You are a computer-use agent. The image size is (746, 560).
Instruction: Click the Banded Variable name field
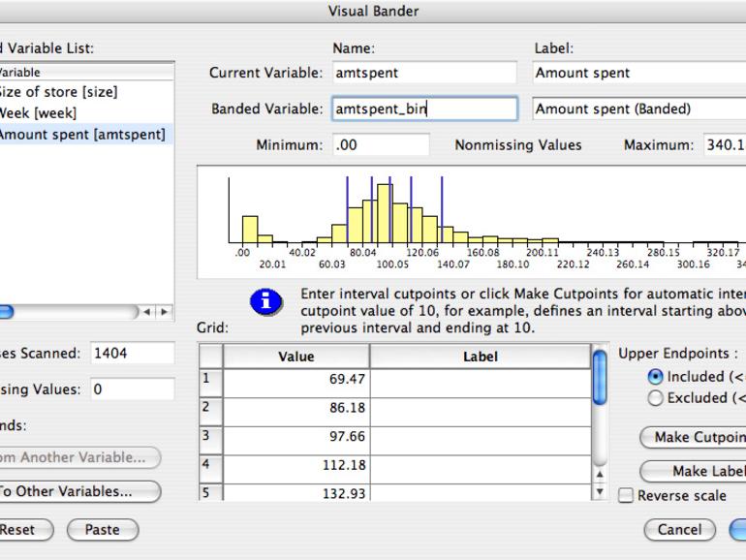point(424,109)
